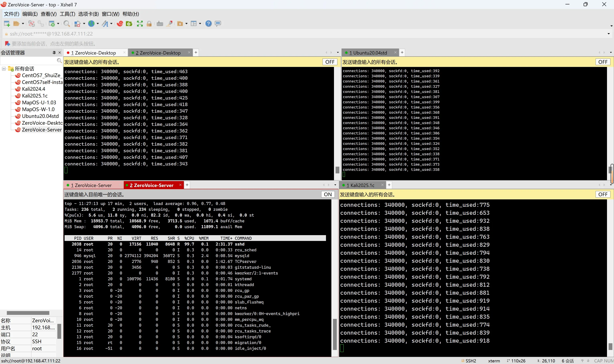Click the session manager horizontal scrollbar
This screenshot has width=614, height=364.
(x=28, y=313)
